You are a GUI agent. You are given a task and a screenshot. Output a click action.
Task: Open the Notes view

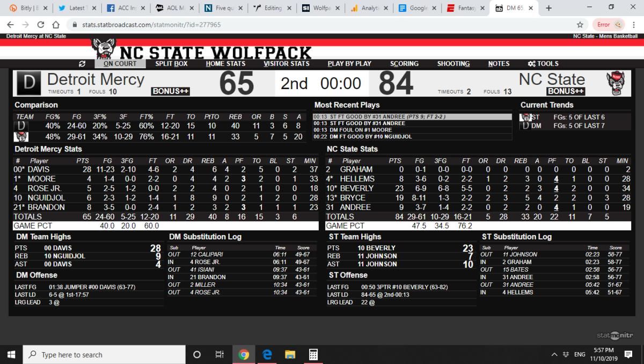click(x=499, y=64)
